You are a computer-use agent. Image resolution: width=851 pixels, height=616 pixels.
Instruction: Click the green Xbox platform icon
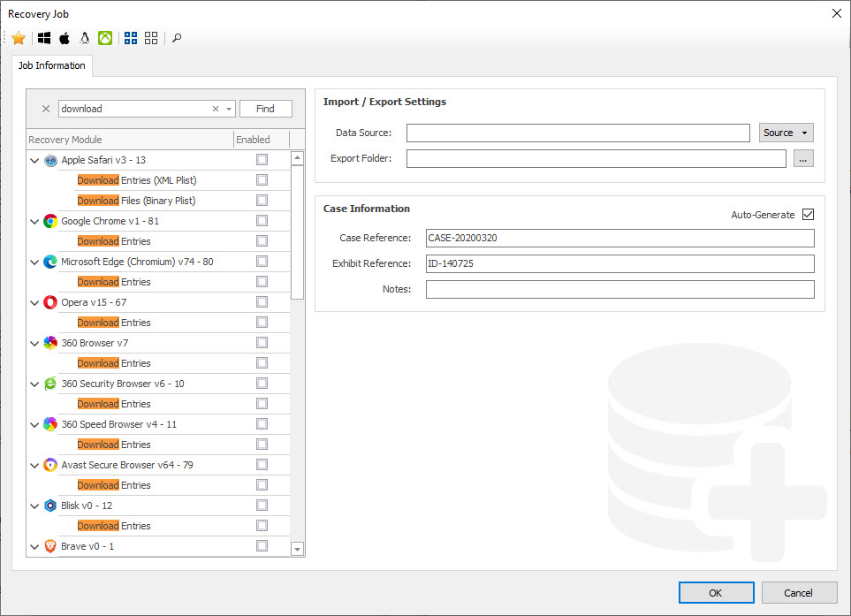[x=105, y=38]
